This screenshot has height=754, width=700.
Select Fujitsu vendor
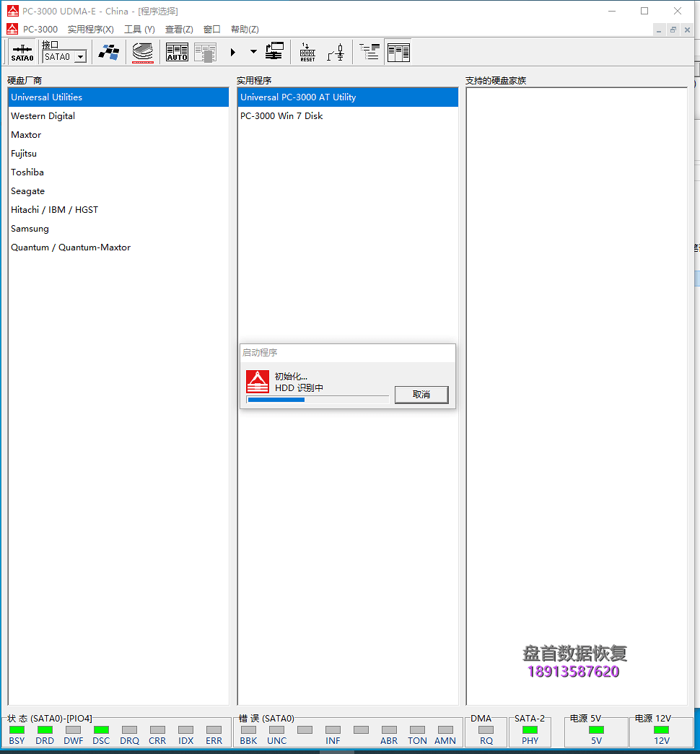coord(118,154)
